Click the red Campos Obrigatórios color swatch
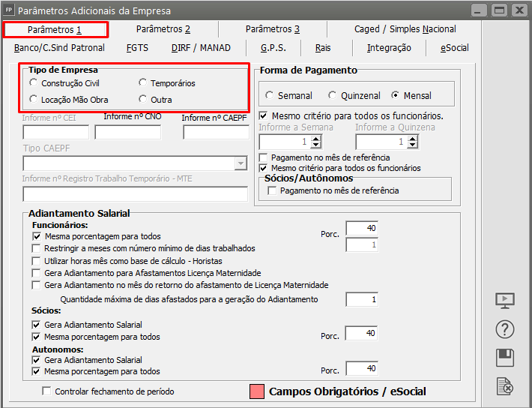Image resolution: width=532 pixels, height=408 pixels. [x=256, y=391]
